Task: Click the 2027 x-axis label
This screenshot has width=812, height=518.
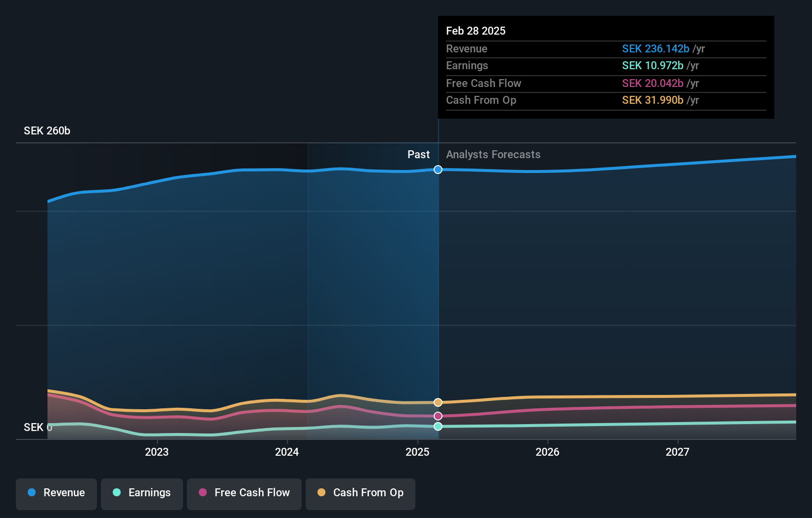Action: tap(677, 452)
